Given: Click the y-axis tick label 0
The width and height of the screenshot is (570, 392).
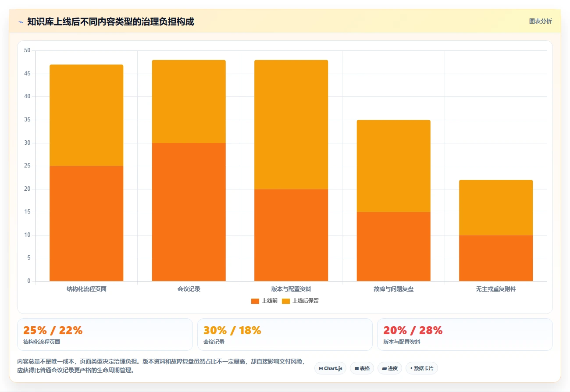Looking at the screenshot, I should click(29, 281).
